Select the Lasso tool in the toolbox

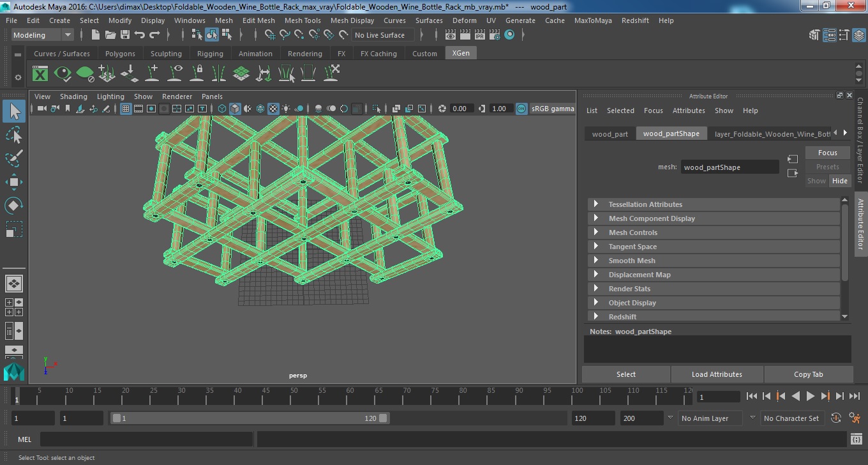(x=14, y=135)
